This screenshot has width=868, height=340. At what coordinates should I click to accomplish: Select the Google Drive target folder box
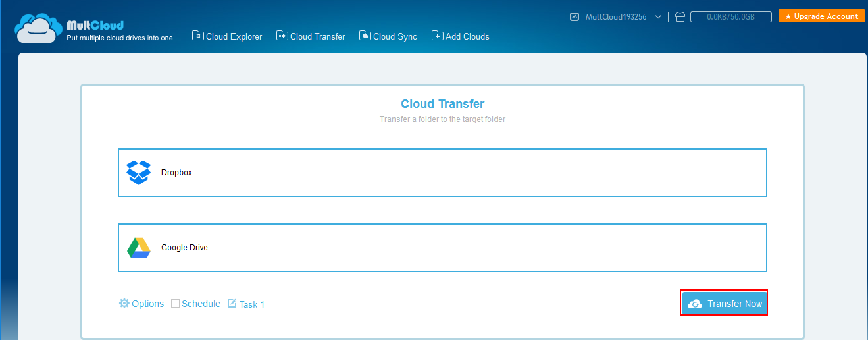click(442, 248)
